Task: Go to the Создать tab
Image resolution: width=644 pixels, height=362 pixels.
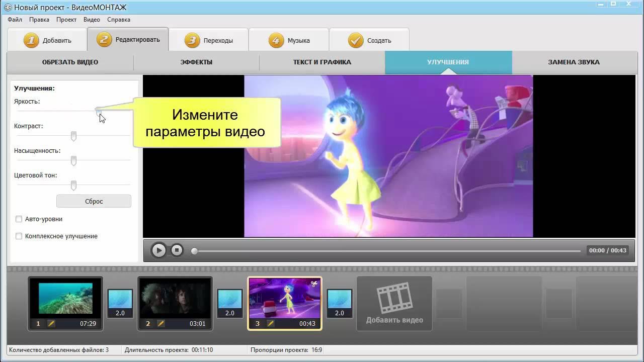Action: point(369,40)
